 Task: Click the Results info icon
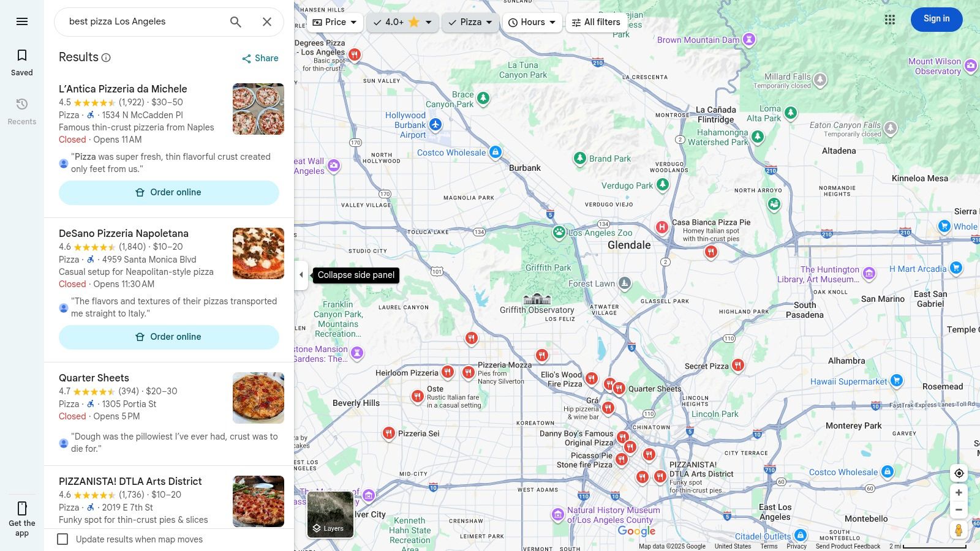pos(106,58)
